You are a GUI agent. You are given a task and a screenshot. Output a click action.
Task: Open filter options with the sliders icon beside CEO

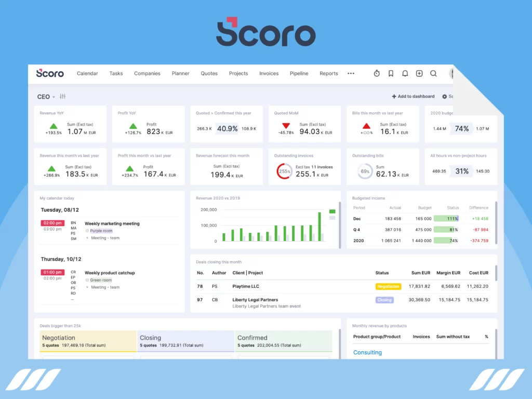(x=62, y=97)
